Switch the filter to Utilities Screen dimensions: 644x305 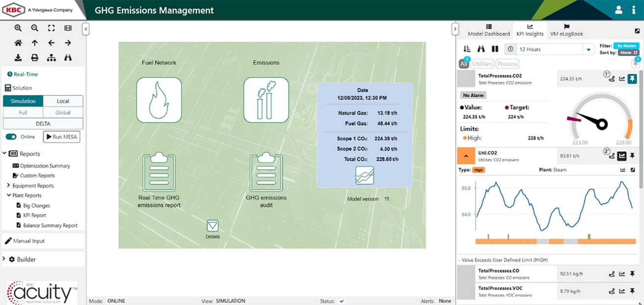click(x=482, y=64)
